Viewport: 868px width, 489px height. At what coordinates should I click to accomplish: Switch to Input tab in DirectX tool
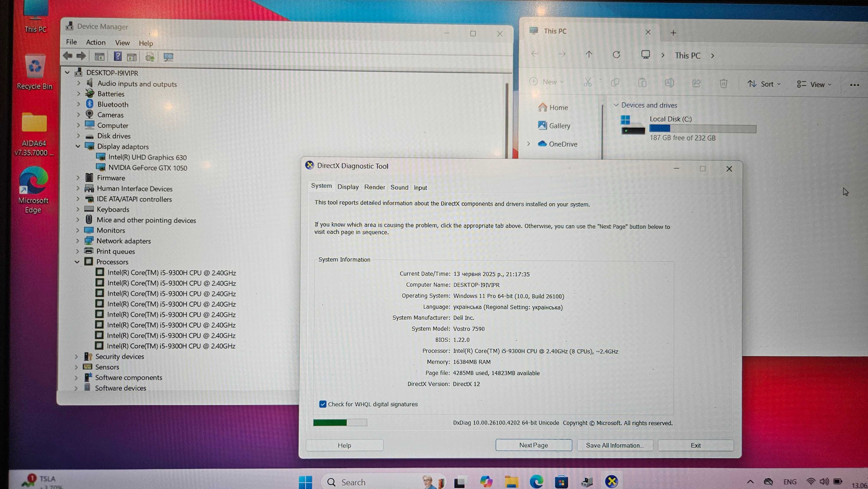(420, 188)
